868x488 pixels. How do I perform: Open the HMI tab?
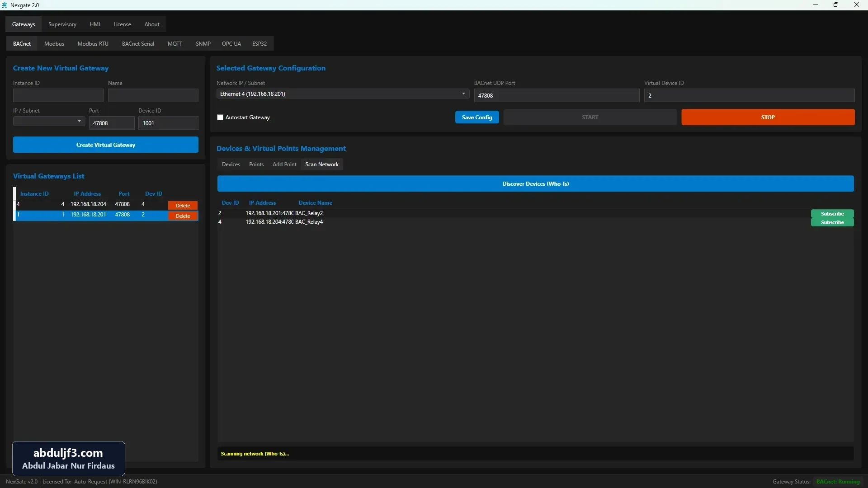[x=95, y=24]
